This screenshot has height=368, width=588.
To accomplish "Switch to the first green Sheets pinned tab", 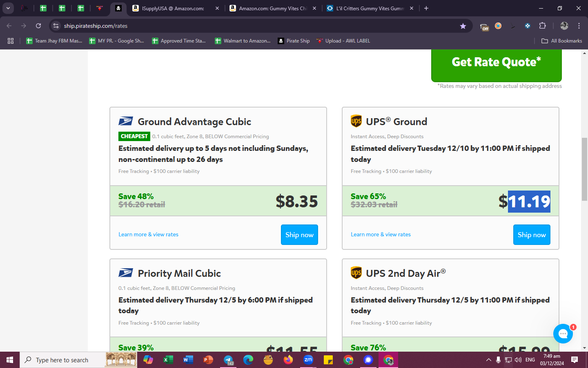I will click(43, 8).
